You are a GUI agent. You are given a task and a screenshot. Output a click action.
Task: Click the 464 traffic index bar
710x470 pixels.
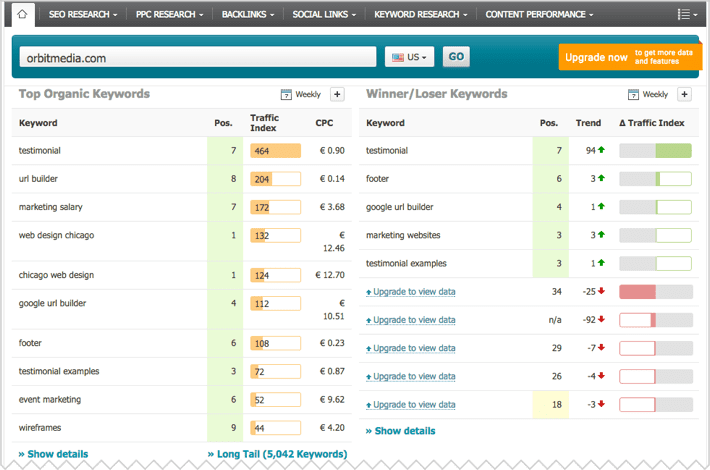click(275, 151)
